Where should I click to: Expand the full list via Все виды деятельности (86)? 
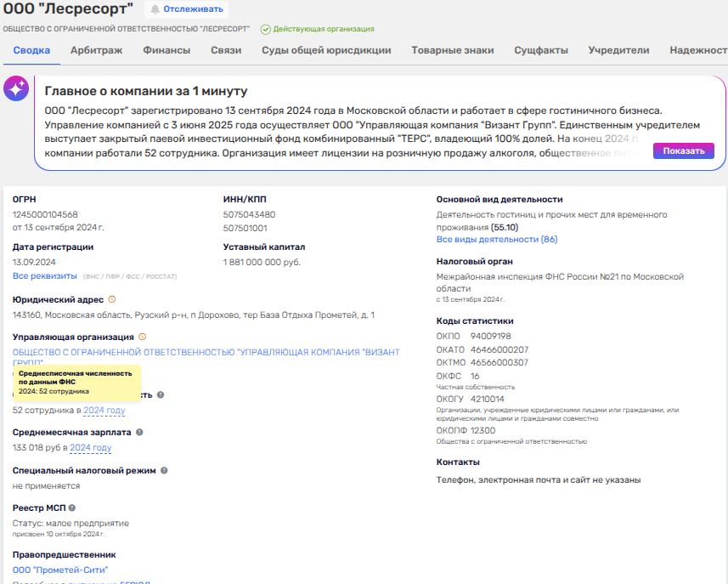[x=496, y=240]
